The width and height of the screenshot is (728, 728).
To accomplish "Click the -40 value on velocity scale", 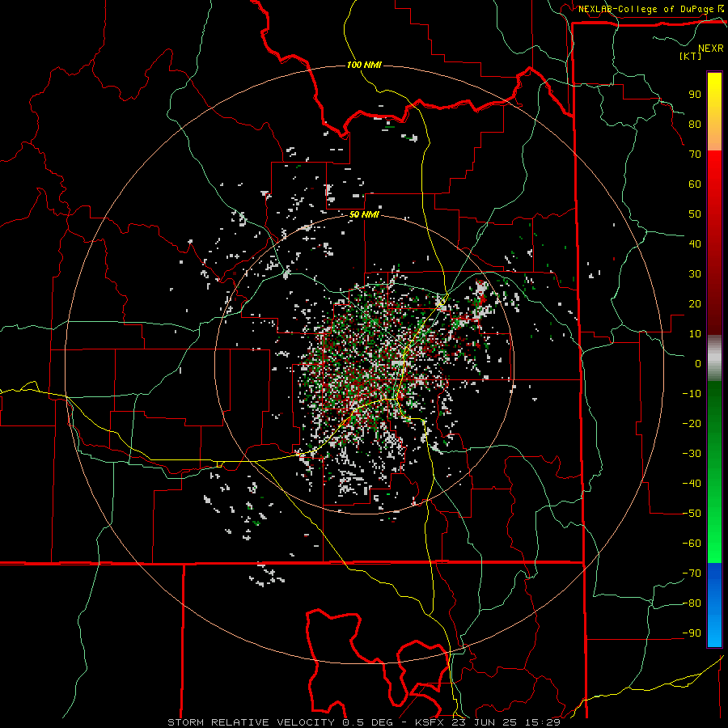I will tap(692, 484).
